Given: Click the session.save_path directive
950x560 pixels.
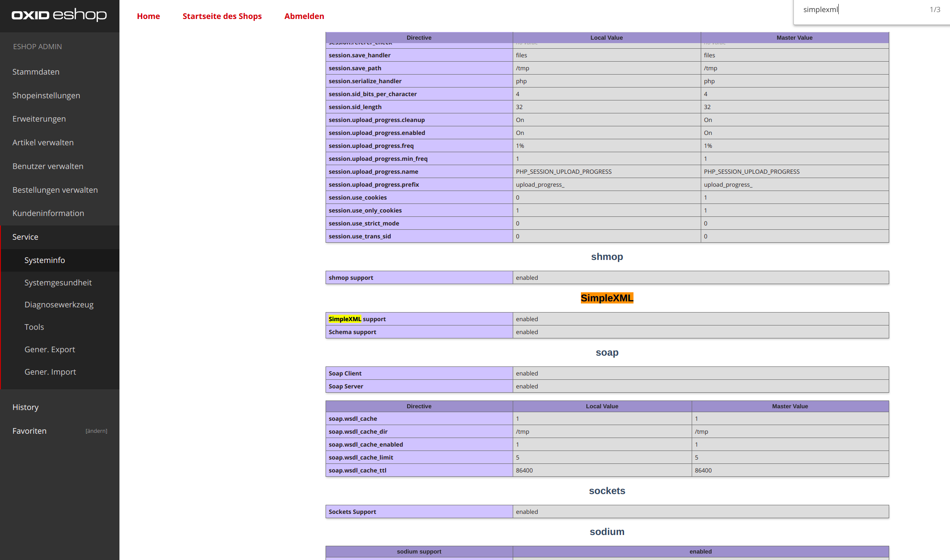Looking at the screenshot, I should pyautogui.click(x=355, y=68).
